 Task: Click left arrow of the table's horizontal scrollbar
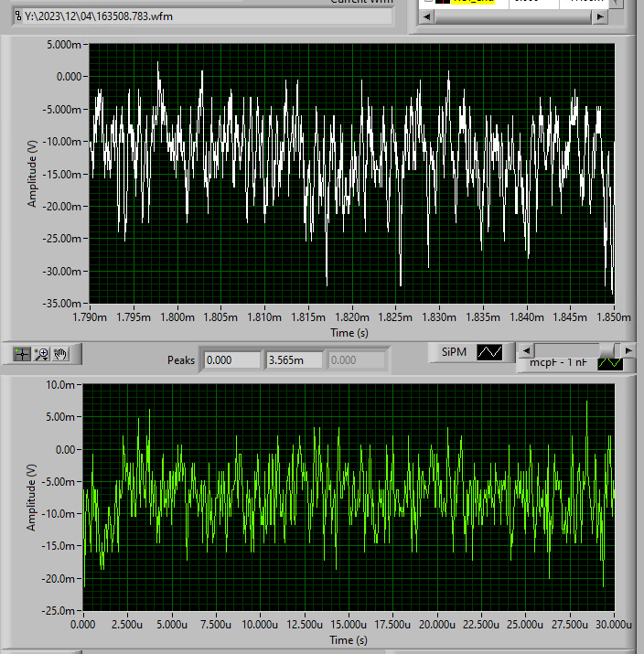[x=424, y=17]
